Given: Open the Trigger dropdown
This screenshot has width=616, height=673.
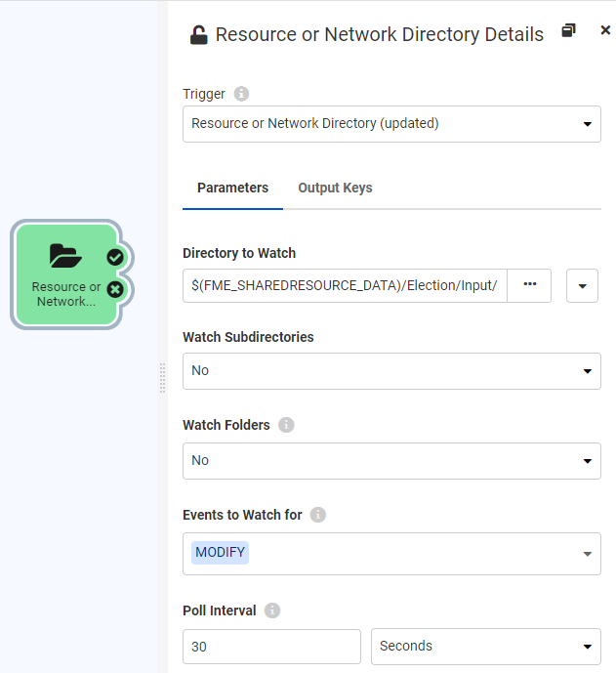Looking at the screenshot, I should pos(391,124).
